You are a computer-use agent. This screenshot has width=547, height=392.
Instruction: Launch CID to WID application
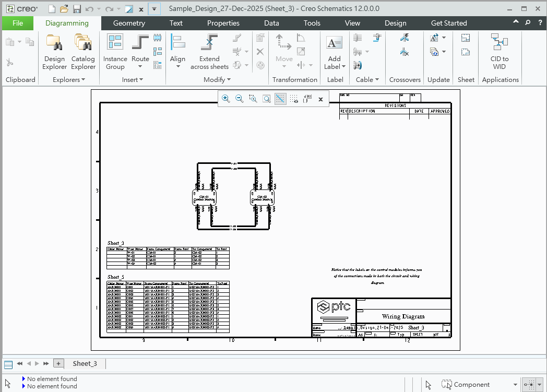[x=499, y=52]
